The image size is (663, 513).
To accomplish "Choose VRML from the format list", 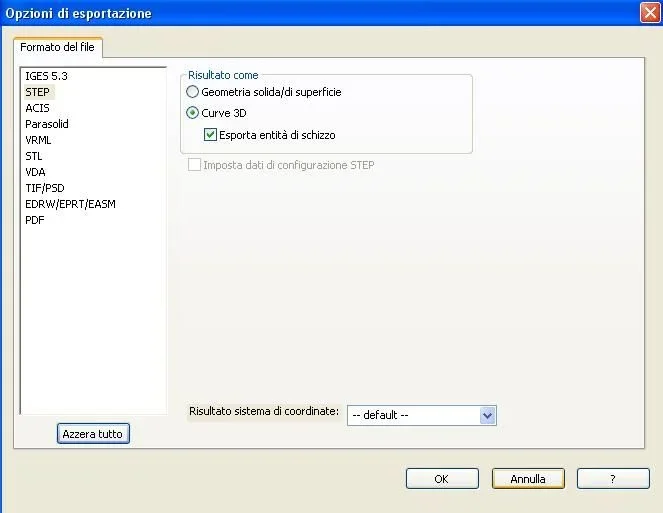I will click(x=38, y=140).
